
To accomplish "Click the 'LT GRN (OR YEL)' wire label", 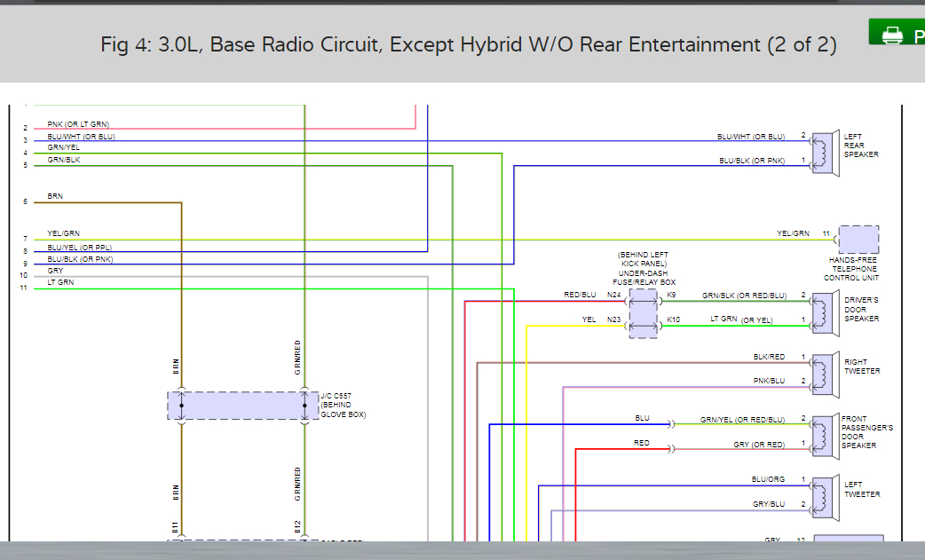I will pyautogui.click(x=741, y=319).
